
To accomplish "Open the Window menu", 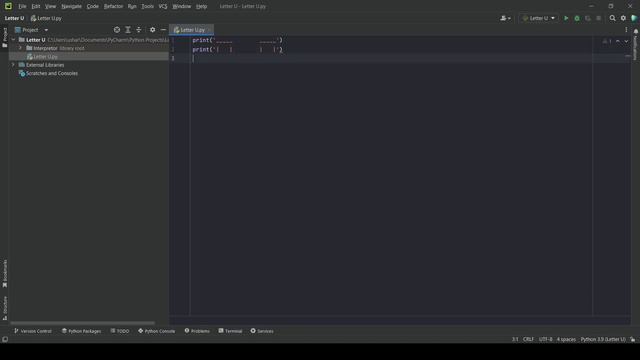I will [182, 6].
